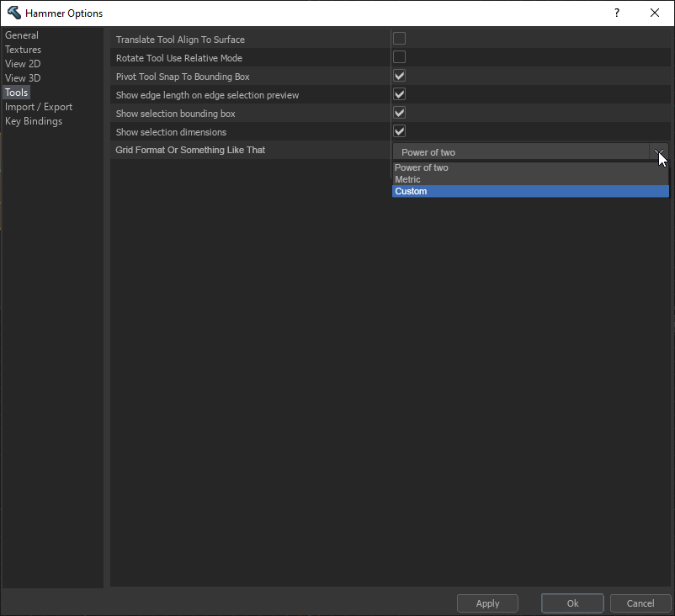Image resolution: width=675 pixels, height=616 pixels.
Task: Open the Key Bindings section
Action: pyautogui.click(x=34, y=120)
